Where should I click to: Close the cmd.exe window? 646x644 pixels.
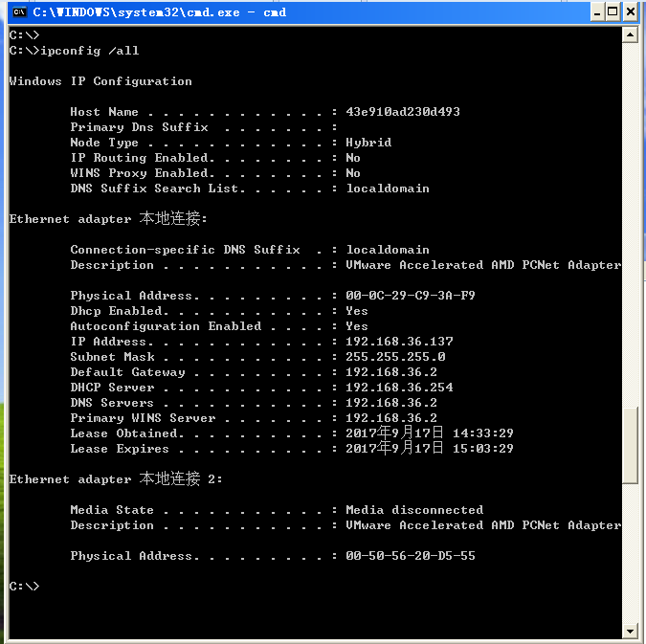pyautogui.click(x=631, y=12)
